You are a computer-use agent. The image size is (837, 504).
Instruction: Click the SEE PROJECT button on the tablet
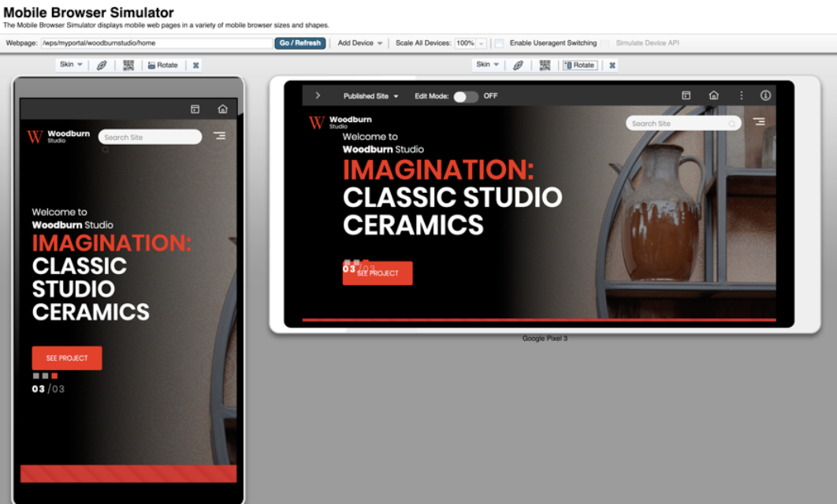(377, 273)
